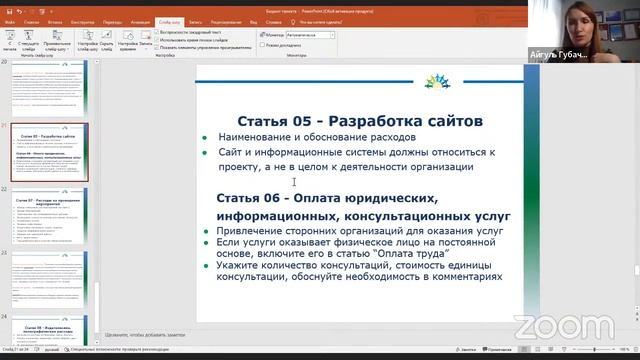Switch to the Рецензирование tab
The image size is (640, 360).
[x=226, y=22]
